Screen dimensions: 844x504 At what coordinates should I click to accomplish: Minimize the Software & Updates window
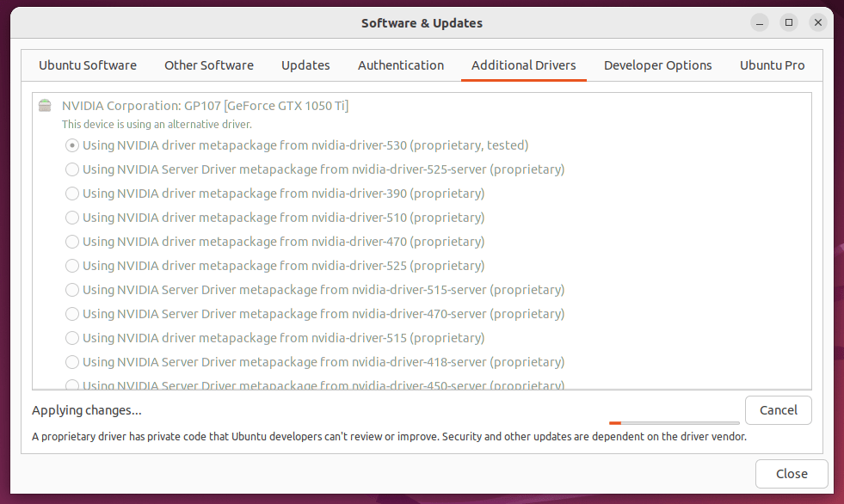click(760, 23)
